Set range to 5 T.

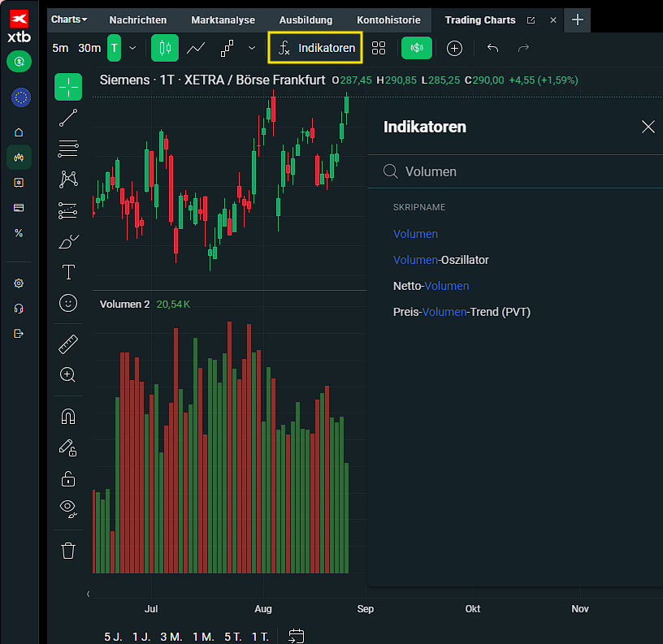(x=233, y=637)
